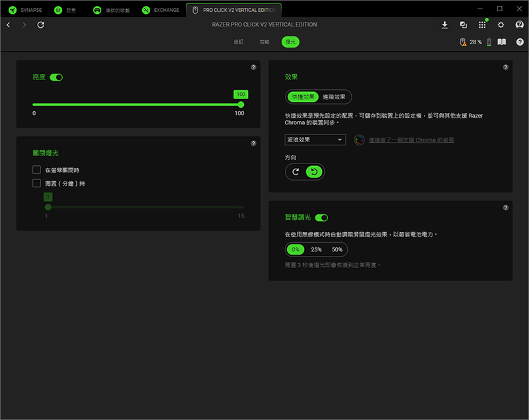Go back with the left arrow icon

8,24
